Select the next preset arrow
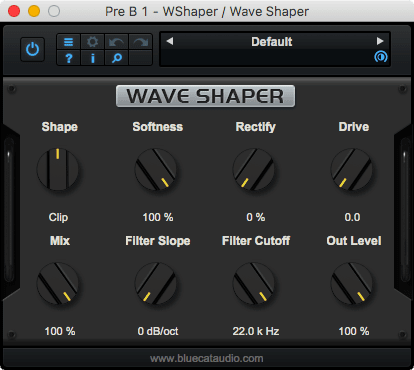The image size is (414, 370). 380,41
